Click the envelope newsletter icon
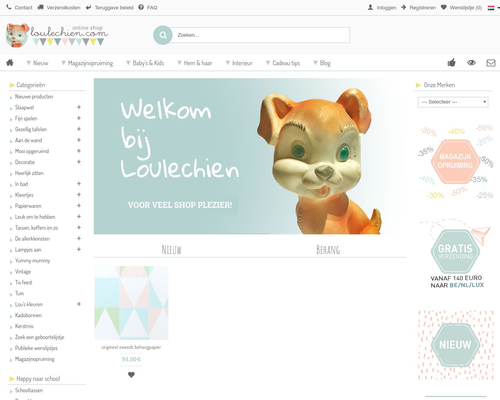Screen dimensions: 500x400 pyautogui.click(x=491, y=63)
